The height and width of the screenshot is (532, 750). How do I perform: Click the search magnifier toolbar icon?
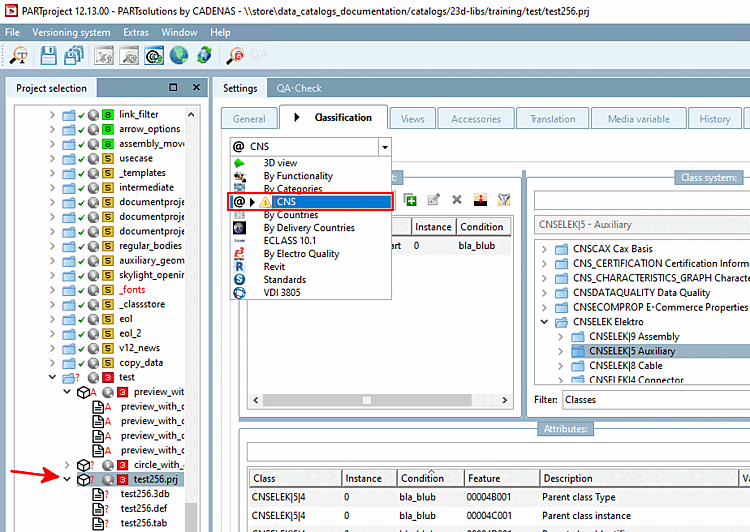pyautogui.click(x=19, y=55)
